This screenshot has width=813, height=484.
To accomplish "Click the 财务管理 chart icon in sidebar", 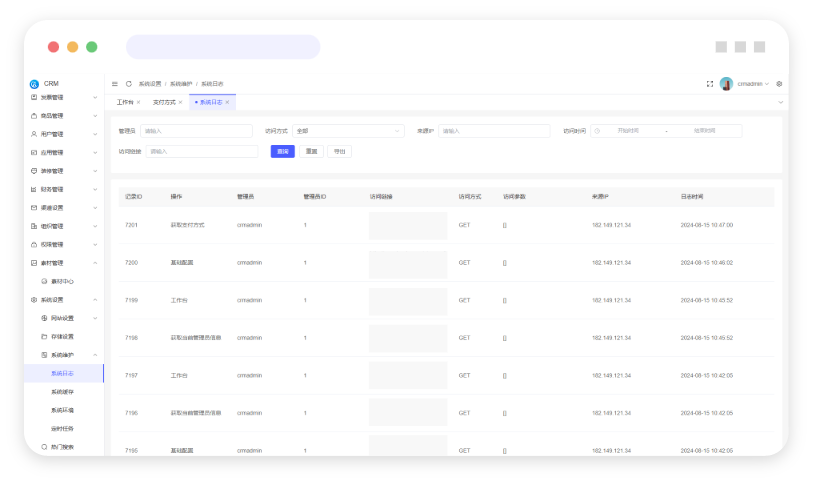I will point(34,189).
